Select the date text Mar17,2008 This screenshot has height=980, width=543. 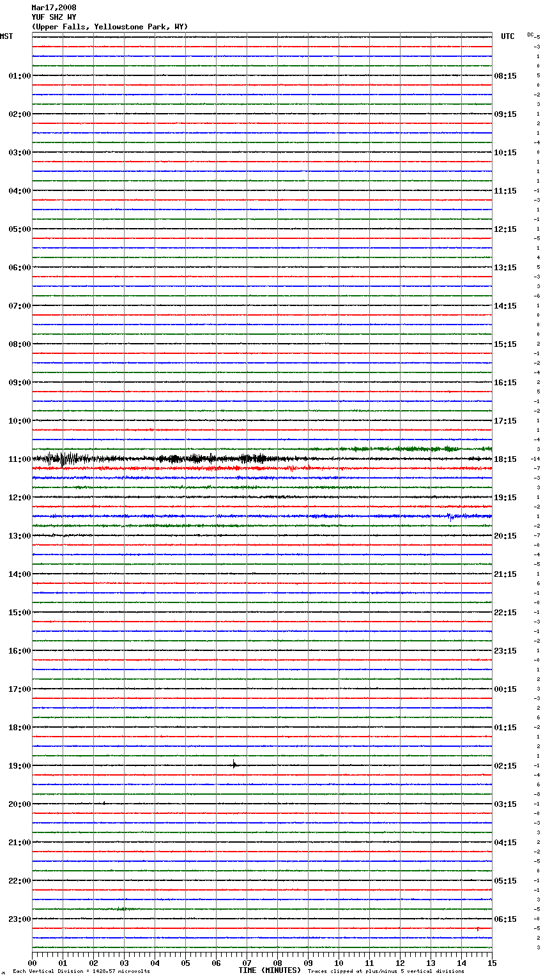[54, 8]
